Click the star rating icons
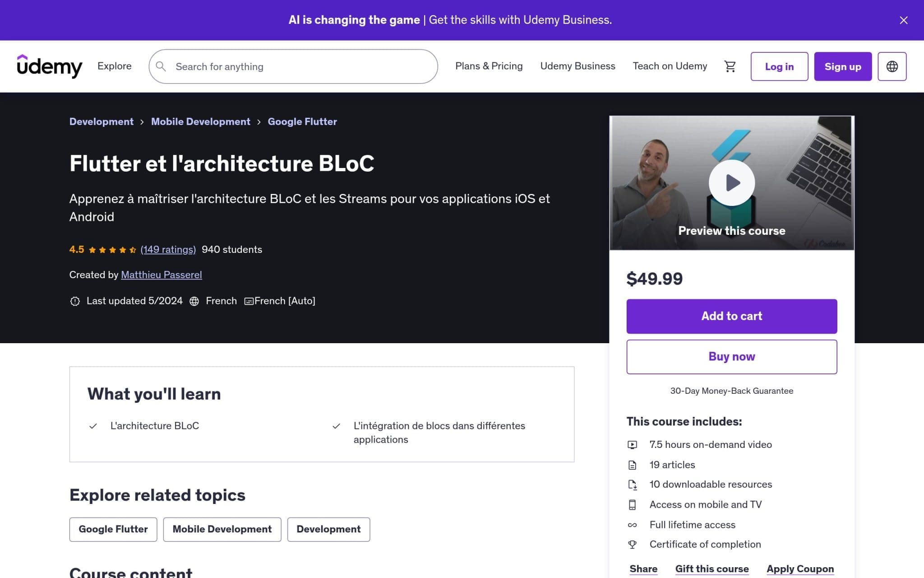924x578 pixels. click(112, 250)
